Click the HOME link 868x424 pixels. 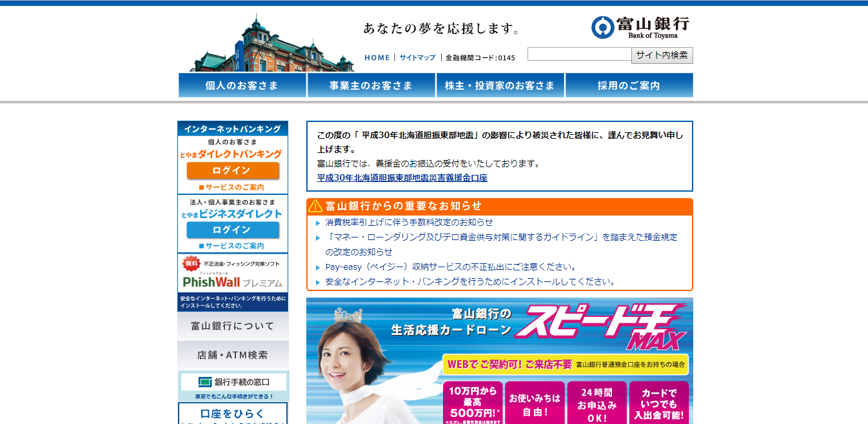click(377, 57)
